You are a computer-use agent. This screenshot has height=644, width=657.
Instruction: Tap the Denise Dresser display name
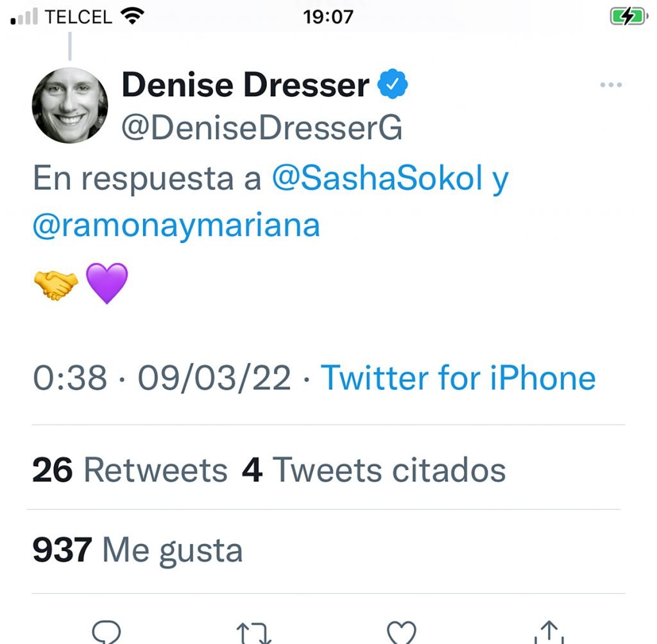[245, 86]
